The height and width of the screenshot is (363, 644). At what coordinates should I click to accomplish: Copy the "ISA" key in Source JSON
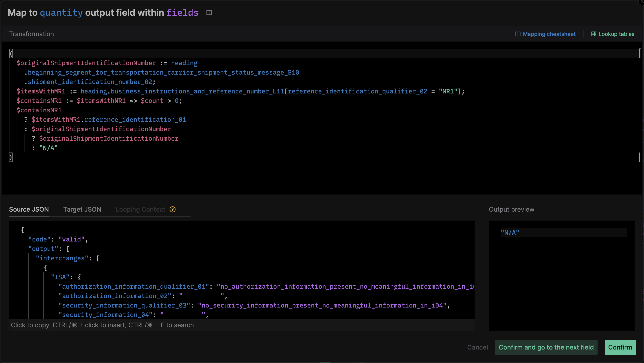click(60, 277)
